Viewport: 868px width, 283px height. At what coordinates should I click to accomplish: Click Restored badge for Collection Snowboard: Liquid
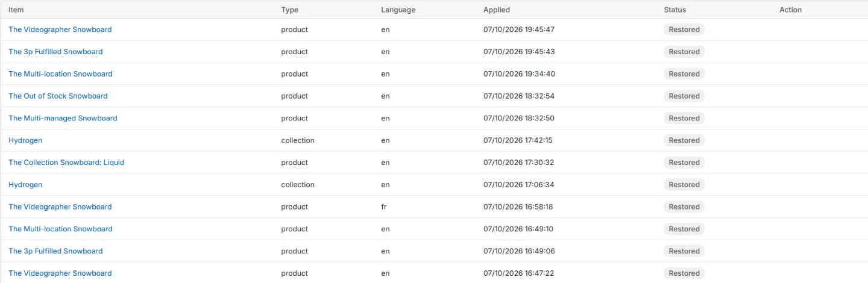pyautogui.click(x=684, y=163)
